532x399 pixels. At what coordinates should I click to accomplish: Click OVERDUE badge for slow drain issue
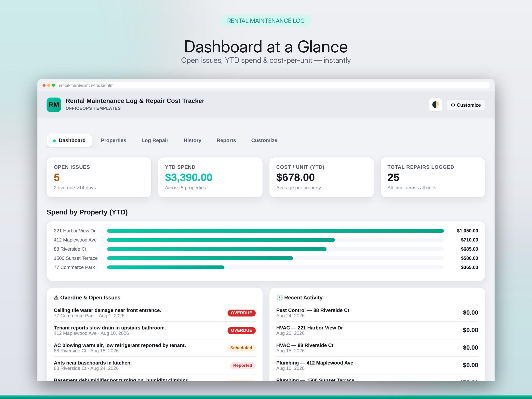241,330
